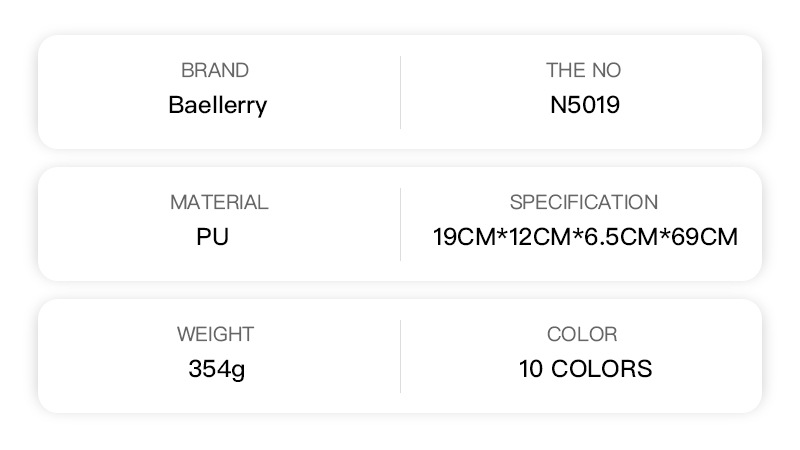Click the 19CM portion of the specification
800x450 pixels.
coord(463,237)
